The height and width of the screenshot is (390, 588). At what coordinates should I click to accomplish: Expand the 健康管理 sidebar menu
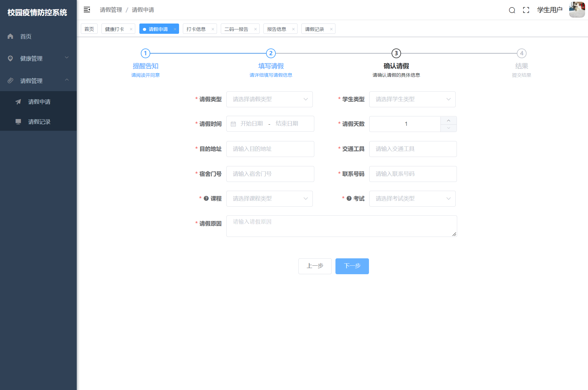[x=38, y=58]
